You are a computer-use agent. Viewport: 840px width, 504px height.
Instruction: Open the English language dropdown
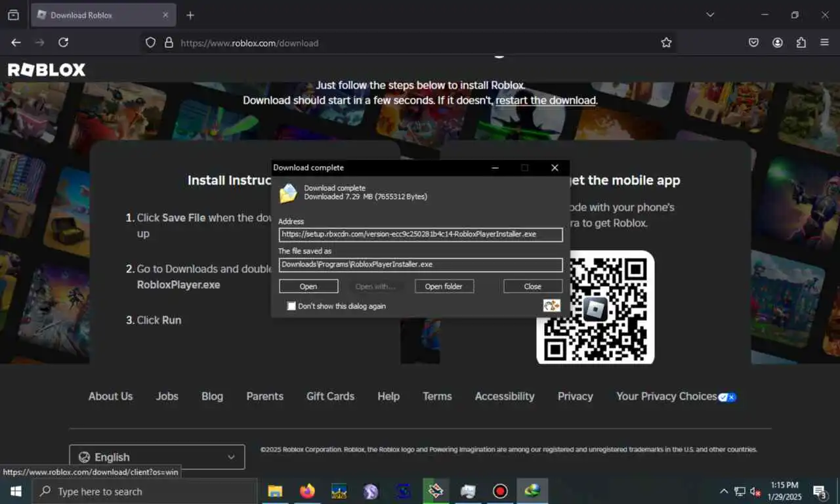tap(157, 457)
